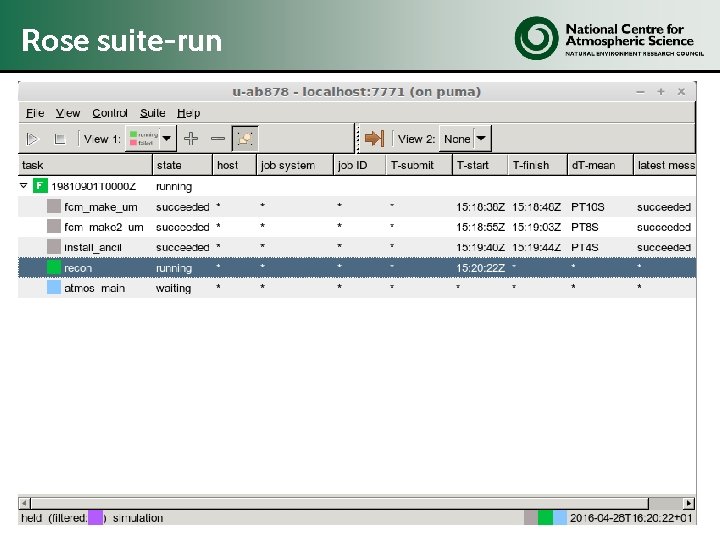Sort by the T-finish column header
Image resolution: width=720 pixels, height=540 pixels.
(538, 165)
